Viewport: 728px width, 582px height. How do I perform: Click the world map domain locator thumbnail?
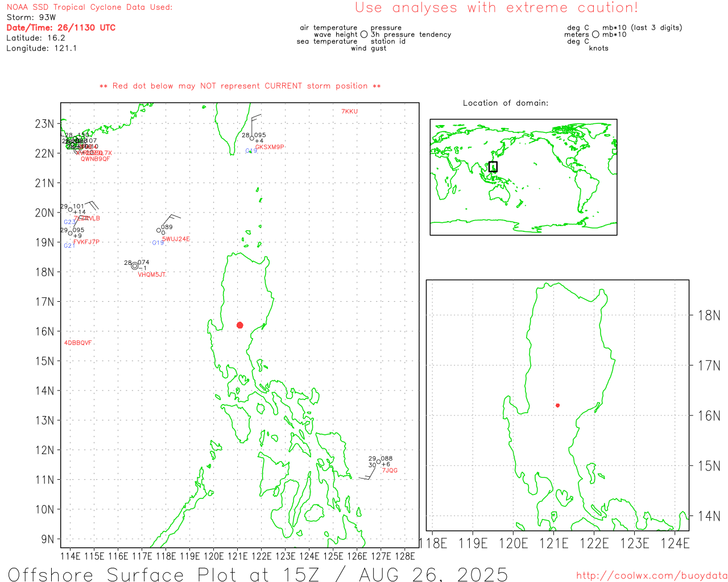(x=523, y=177)
